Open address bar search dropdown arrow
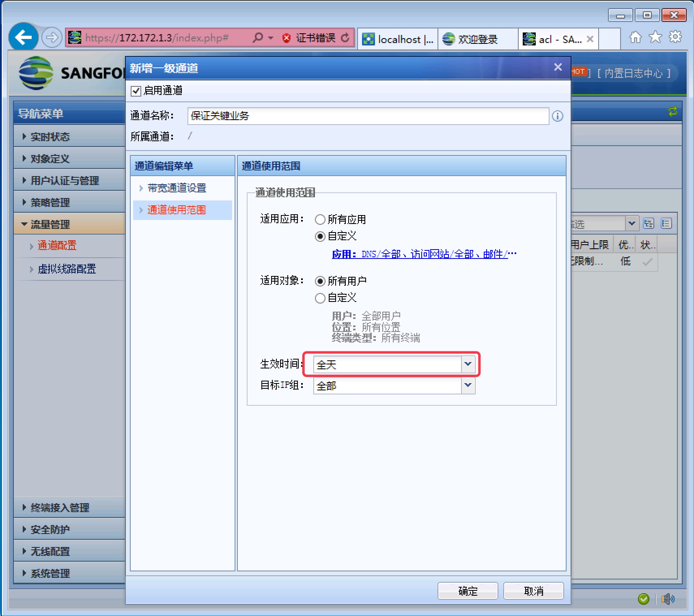 click(x=271, y=38)
